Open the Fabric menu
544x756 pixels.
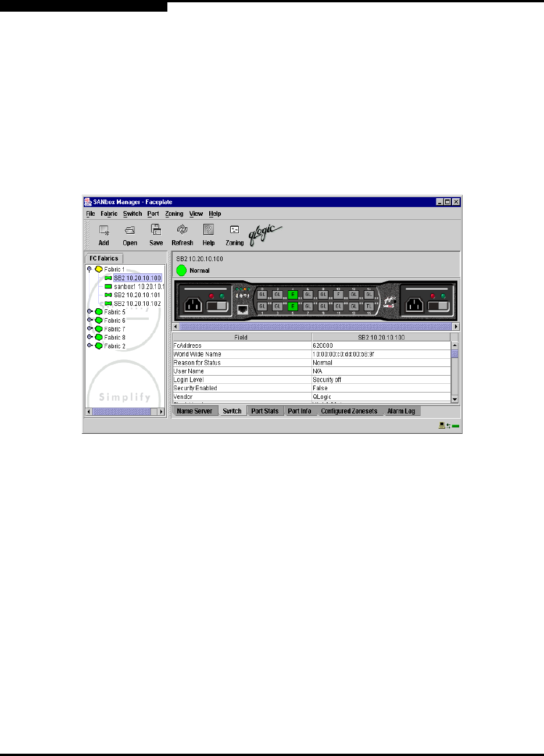click(109, 214)
